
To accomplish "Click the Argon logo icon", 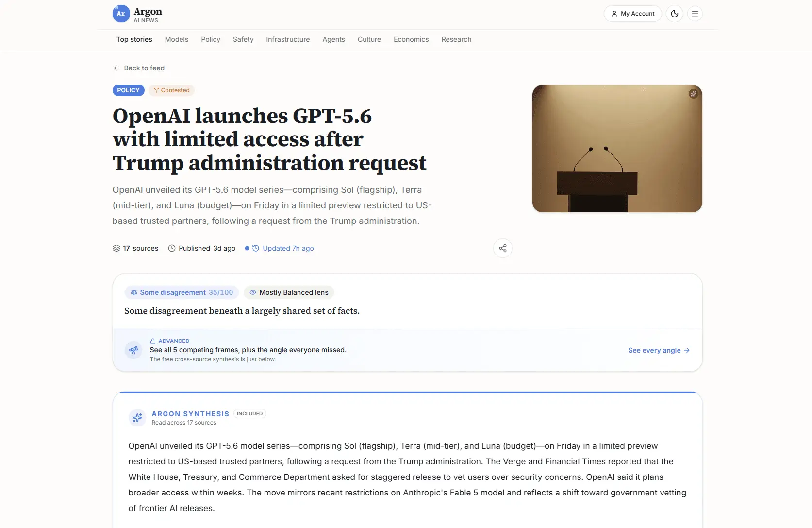I will tap(121, 14).
